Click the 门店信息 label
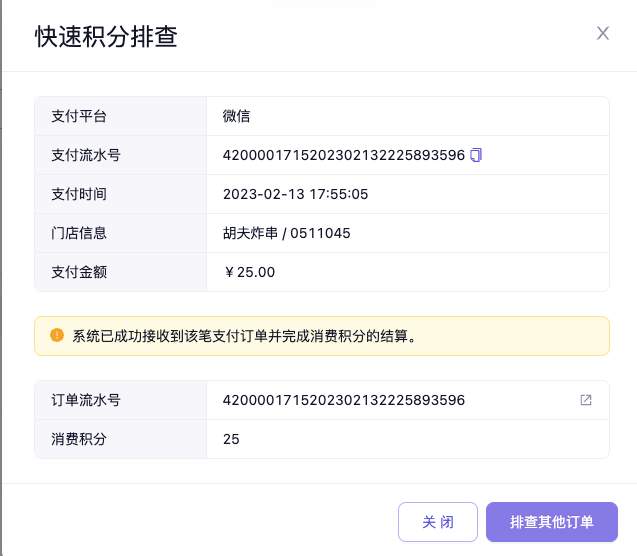Viewport: 637px width, 556px height. pyautogui.click(x=79, y=233)
